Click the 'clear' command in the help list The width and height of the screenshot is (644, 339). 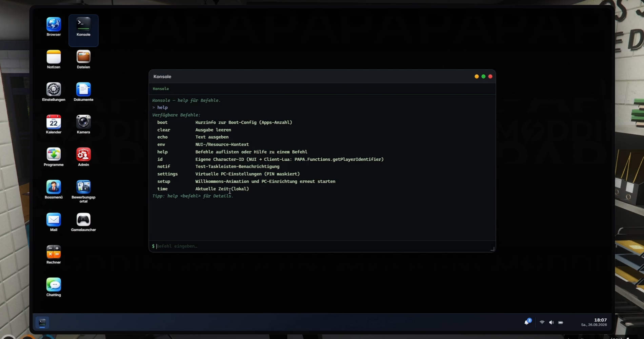(164, 130)
